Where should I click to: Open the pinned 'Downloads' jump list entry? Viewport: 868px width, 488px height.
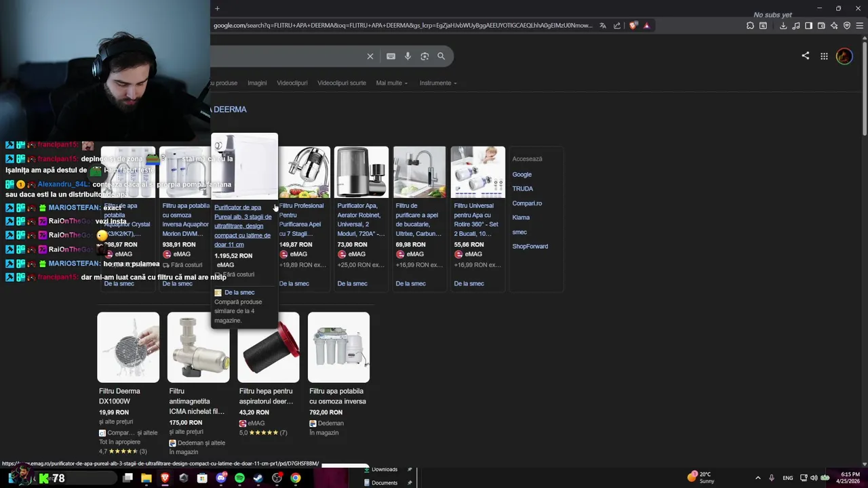pyautogui.click(x=384, y=470)
